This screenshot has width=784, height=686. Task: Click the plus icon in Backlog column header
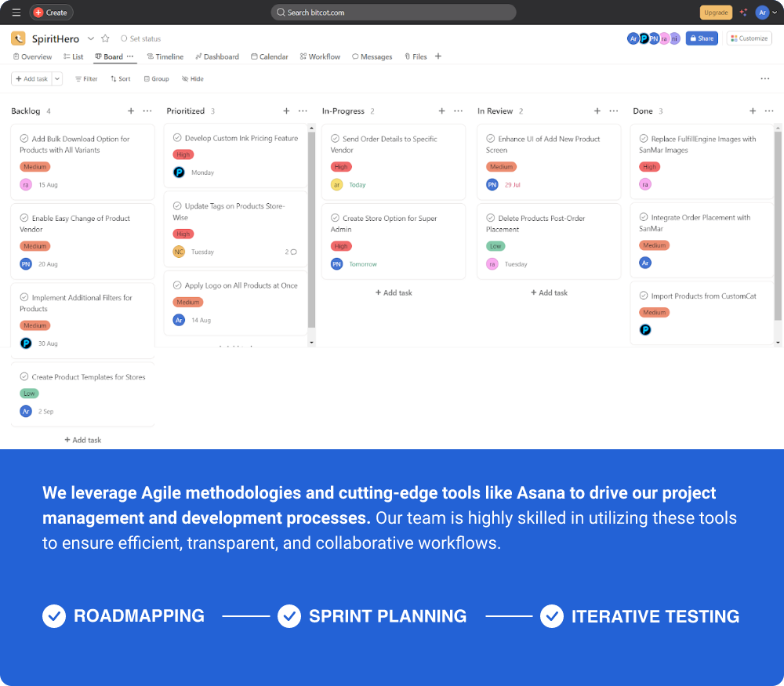pyautogui.click(x=131, y=111)
